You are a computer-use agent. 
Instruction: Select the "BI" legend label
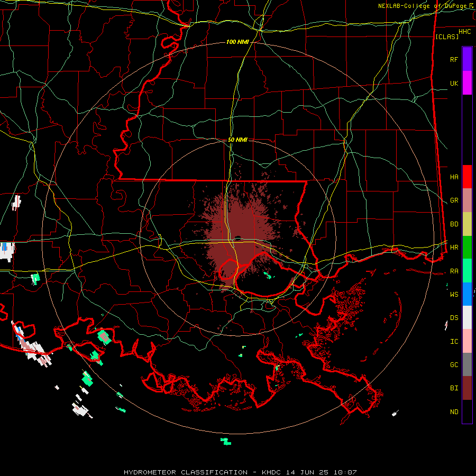tap(454, 388)
